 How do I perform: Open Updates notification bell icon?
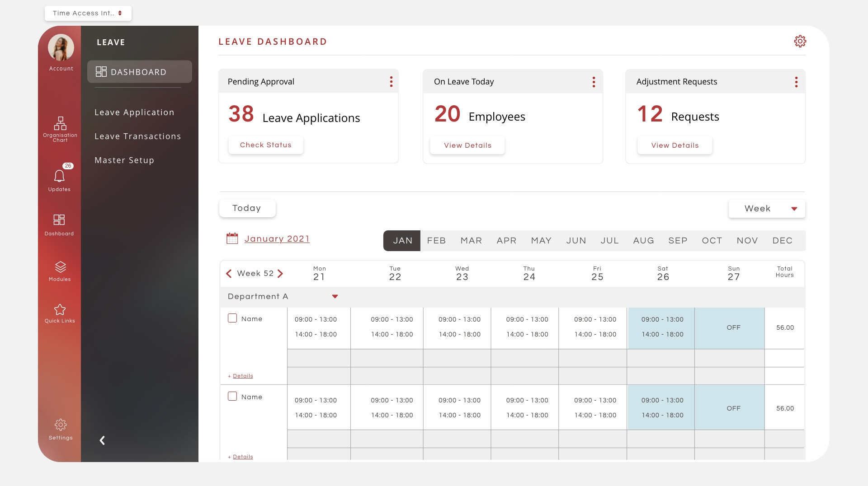(59, 176)
